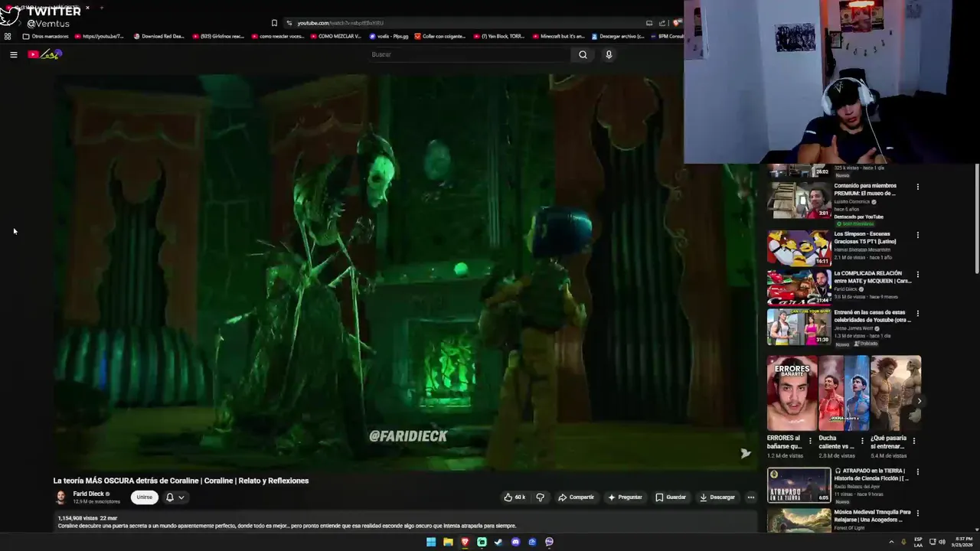Image resolution: width=980 pixels, height=551 pixels.
Task: Open options menu for Los Simpson video
Action: coord(917,235)
